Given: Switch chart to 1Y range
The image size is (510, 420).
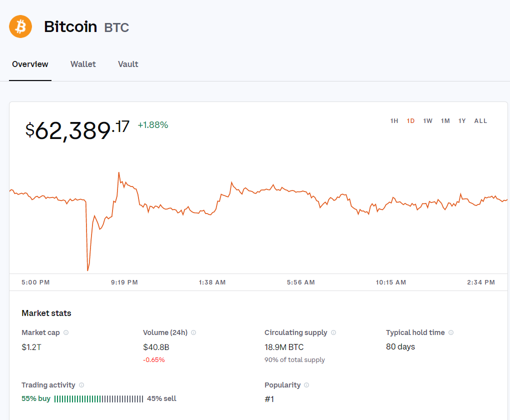Looking at the screenshot, I should point(462,121).
